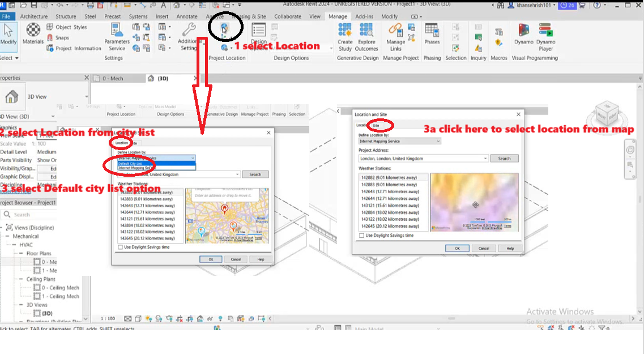Switch to the Manage ribbon tab

click(338, 16)
